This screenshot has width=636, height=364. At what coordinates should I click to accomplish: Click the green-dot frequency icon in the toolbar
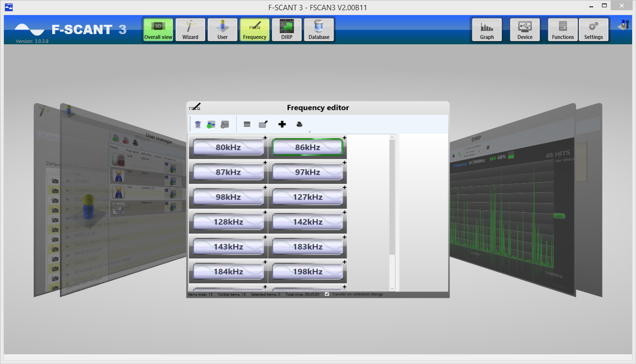[x=211, y=125]
